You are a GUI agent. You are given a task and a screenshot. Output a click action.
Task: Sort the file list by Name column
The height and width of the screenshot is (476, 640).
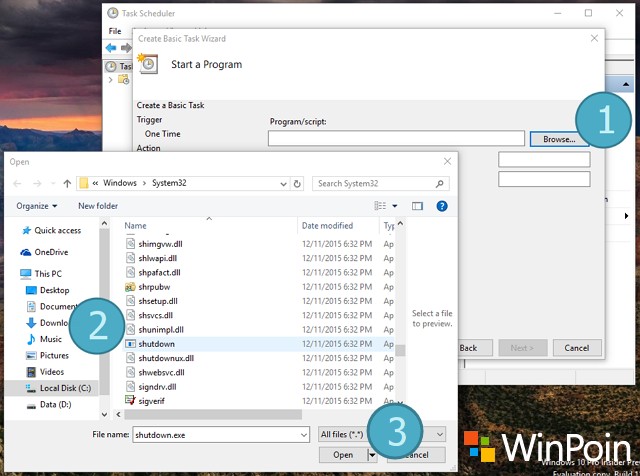point(136,225)
